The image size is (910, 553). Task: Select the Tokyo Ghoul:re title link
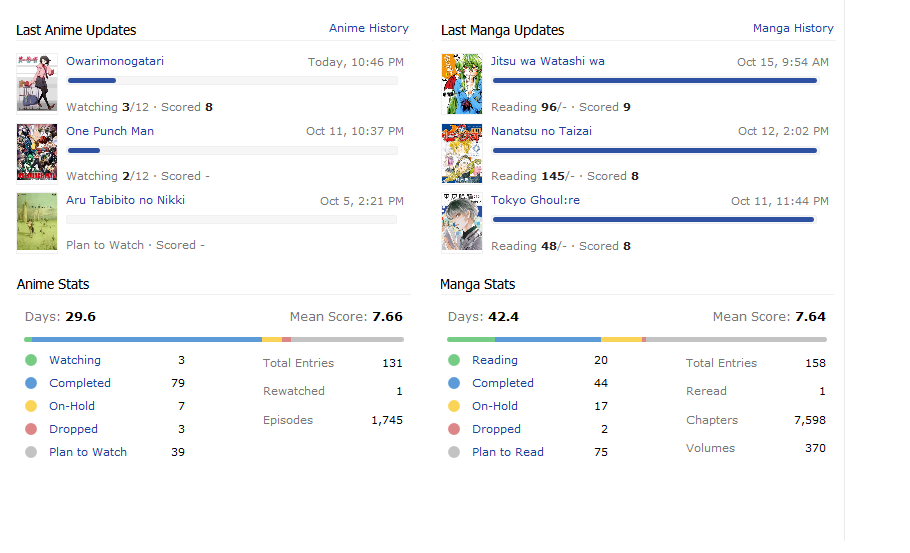tap(535, 200)
